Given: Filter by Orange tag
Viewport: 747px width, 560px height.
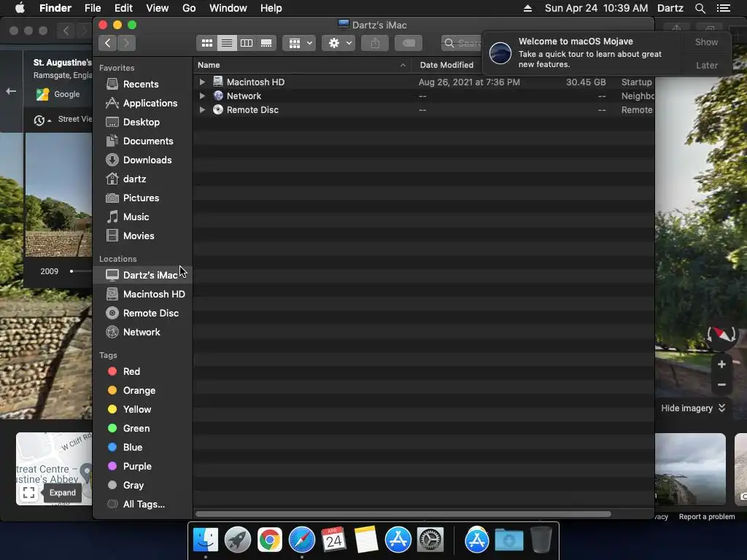Looking at the screenshot, I should (x=139, y=391).
